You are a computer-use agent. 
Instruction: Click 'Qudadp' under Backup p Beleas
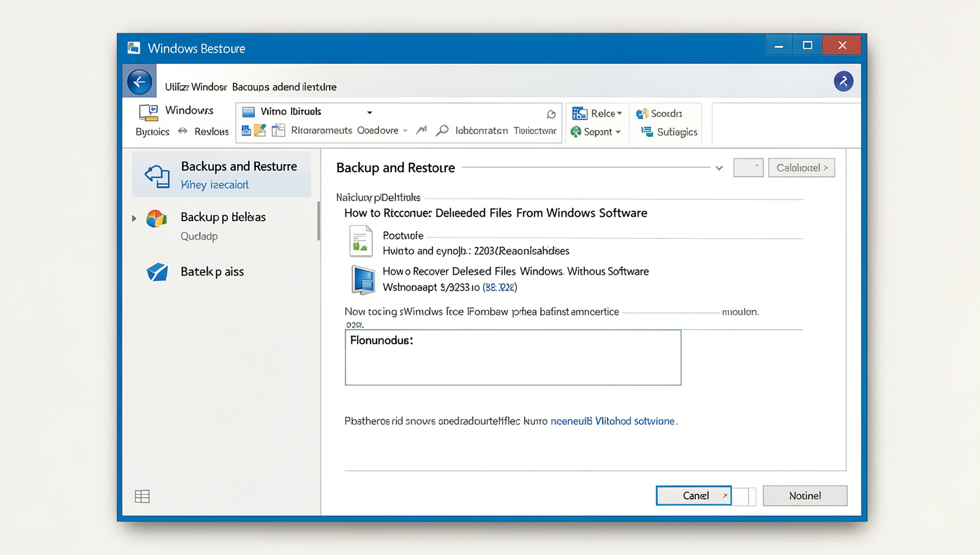199,236
